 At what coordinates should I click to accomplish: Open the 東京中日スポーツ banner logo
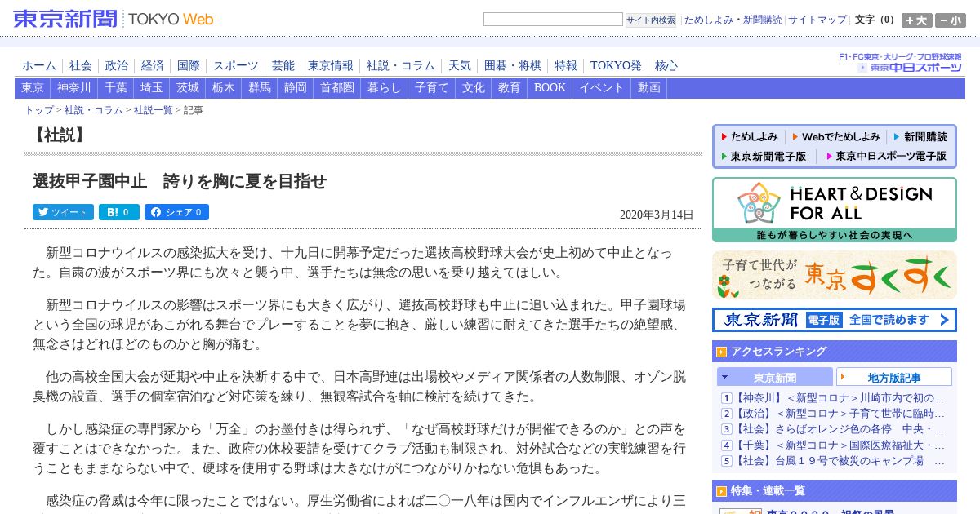901,62
